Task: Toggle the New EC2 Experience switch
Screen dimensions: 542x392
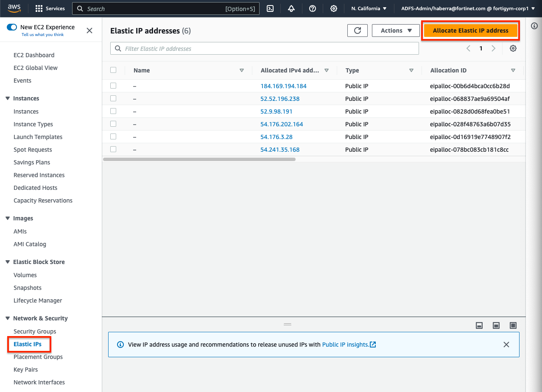Action: click(x=12, y=27)
